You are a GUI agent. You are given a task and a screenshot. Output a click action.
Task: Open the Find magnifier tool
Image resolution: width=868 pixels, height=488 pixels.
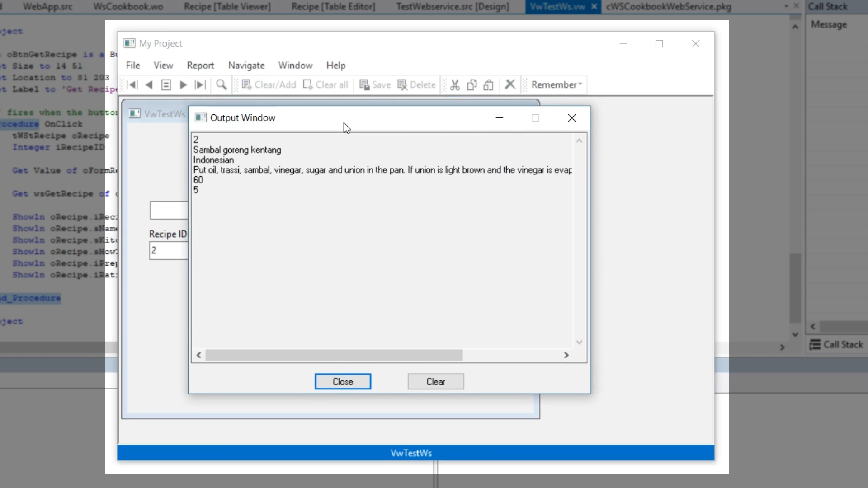pos(221,85)
